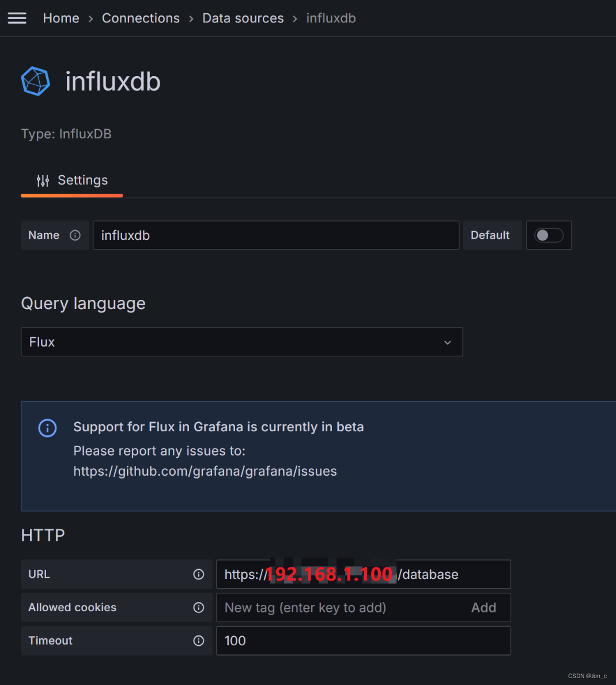Click the Default label
The width and height of the screenshot is (616, 685).
[490, 235]
